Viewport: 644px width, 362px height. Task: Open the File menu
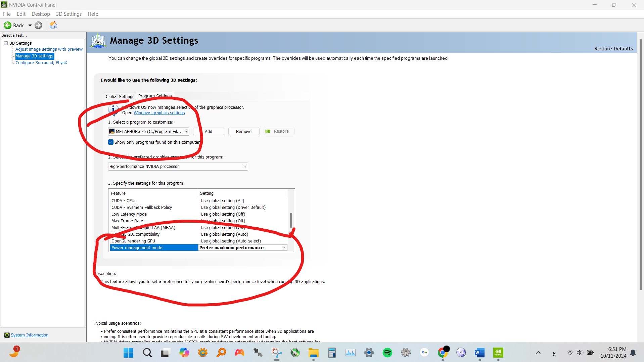click(x=7, y=14)
